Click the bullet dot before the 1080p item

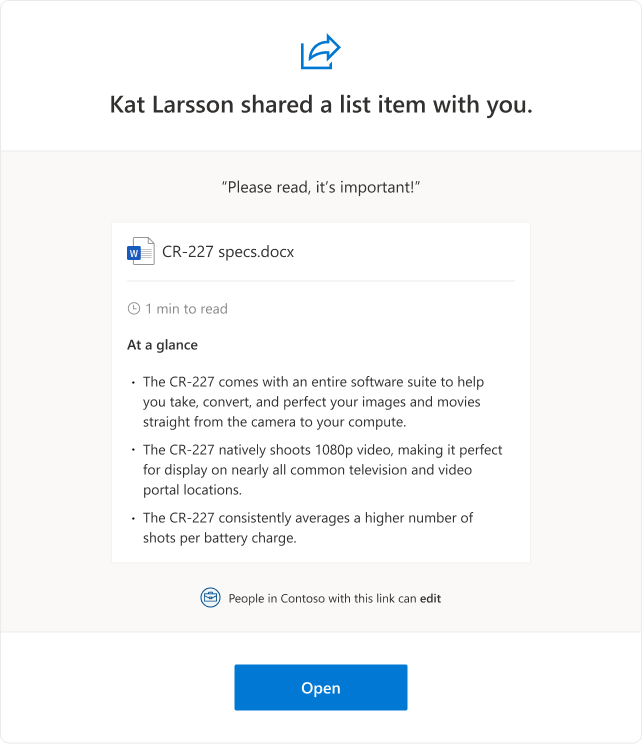point(133,451)
